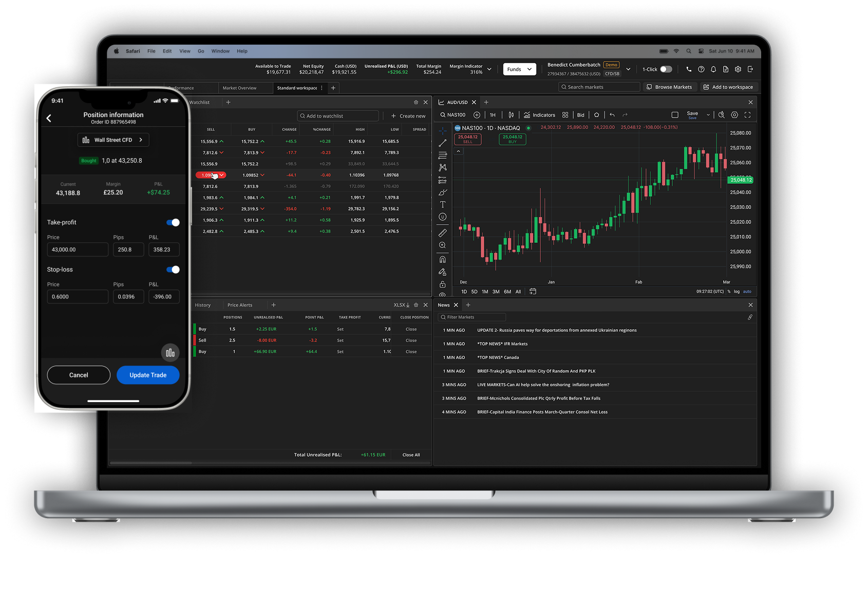Open the emoji sticker tool
Viewport: 868px width, 589px height.
(x=442, y=217)
